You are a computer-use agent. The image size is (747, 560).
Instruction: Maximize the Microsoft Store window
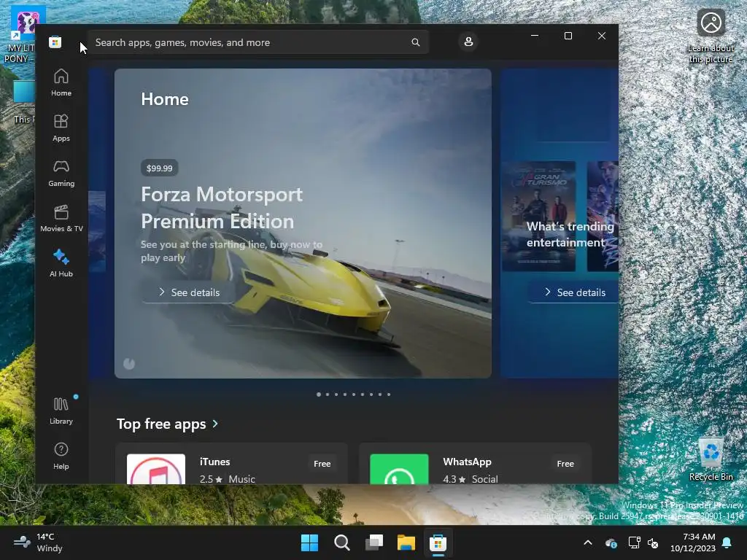568,36
